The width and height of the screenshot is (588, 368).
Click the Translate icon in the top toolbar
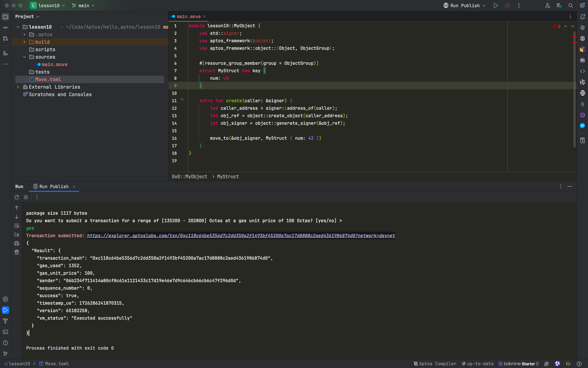pos(559,5)
